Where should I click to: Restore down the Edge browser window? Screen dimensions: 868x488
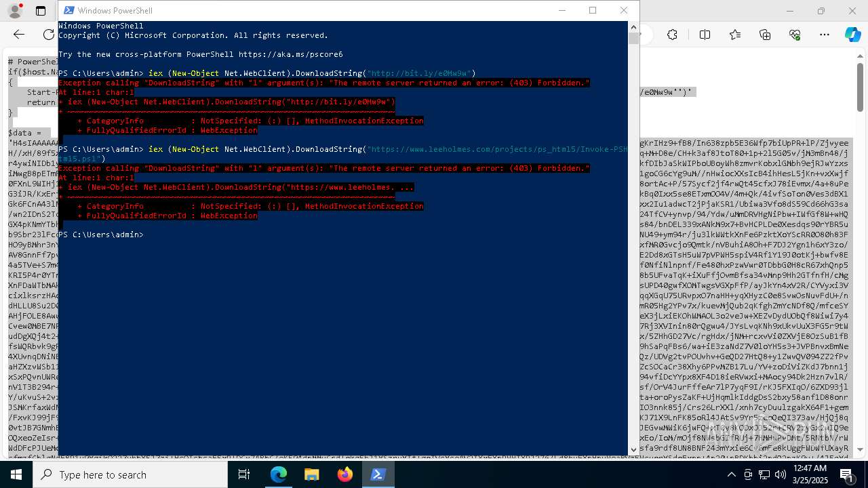click(x=821, y=11)
